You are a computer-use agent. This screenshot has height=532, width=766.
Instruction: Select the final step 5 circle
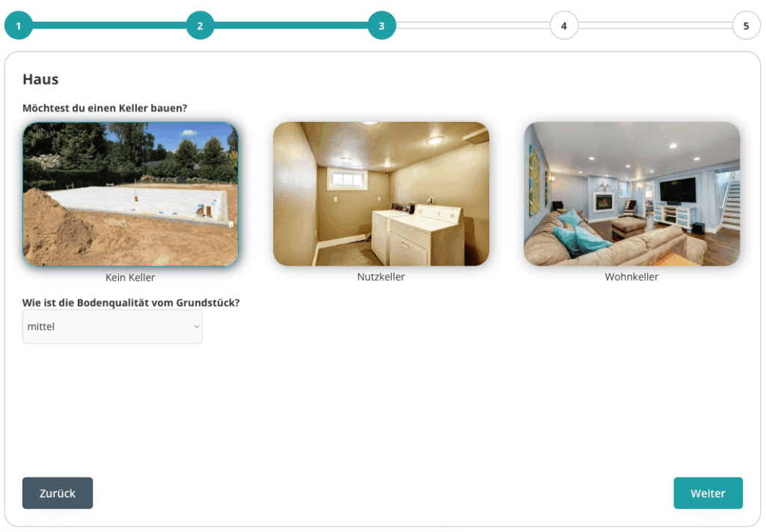point(746,25)
